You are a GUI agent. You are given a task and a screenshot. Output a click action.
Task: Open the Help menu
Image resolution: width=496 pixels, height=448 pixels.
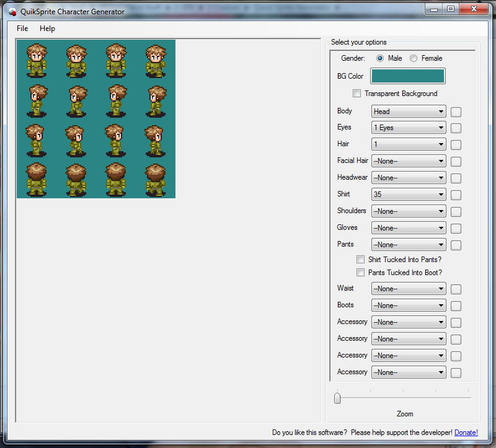47,29
